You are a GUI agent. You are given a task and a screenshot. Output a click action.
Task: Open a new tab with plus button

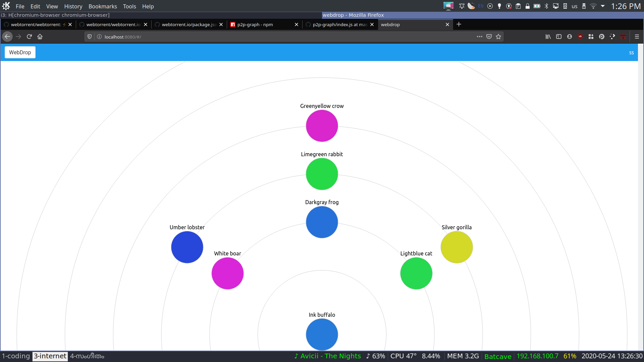(x=459, y=24)
